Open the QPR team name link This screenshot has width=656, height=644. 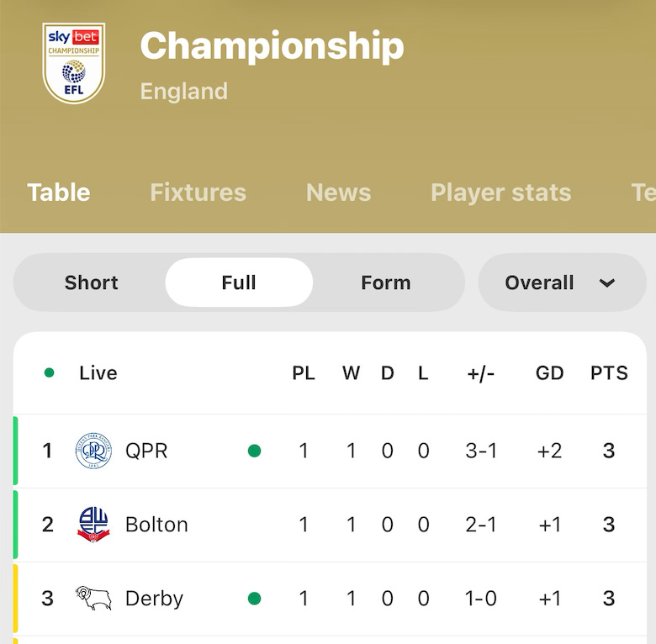click(146, 451)
